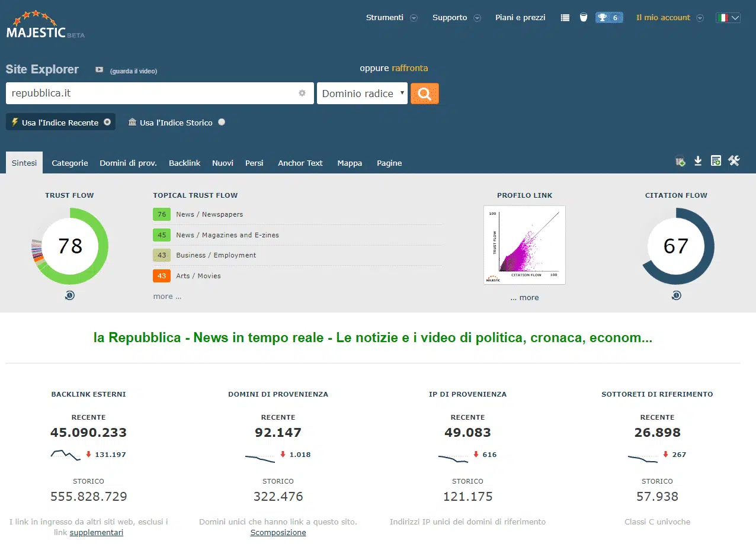Screen dimensions: 756x544
Task: Click News / Newspapers topic row
Action: (x=297, y=214)
